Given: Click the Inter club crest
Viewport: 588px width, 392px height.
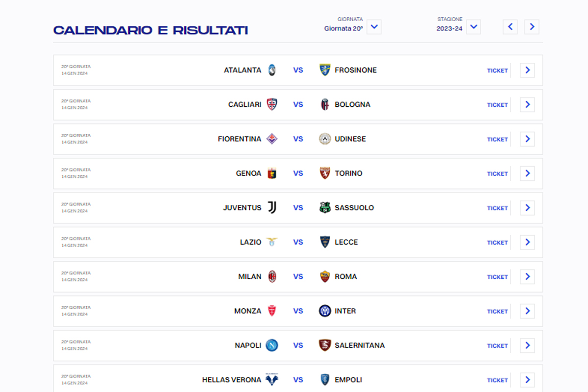Looking at the screenshot, I should (325, 311).
